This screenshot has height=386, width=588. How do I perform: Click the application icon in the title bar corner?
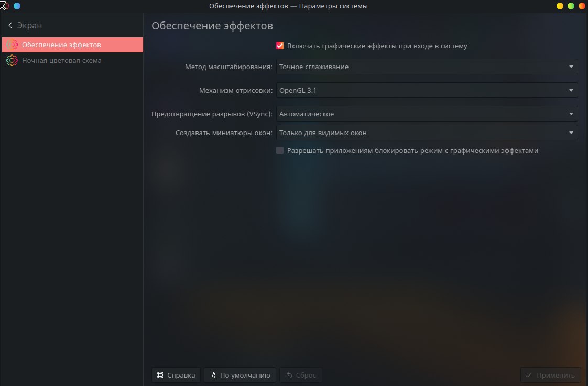5,6
